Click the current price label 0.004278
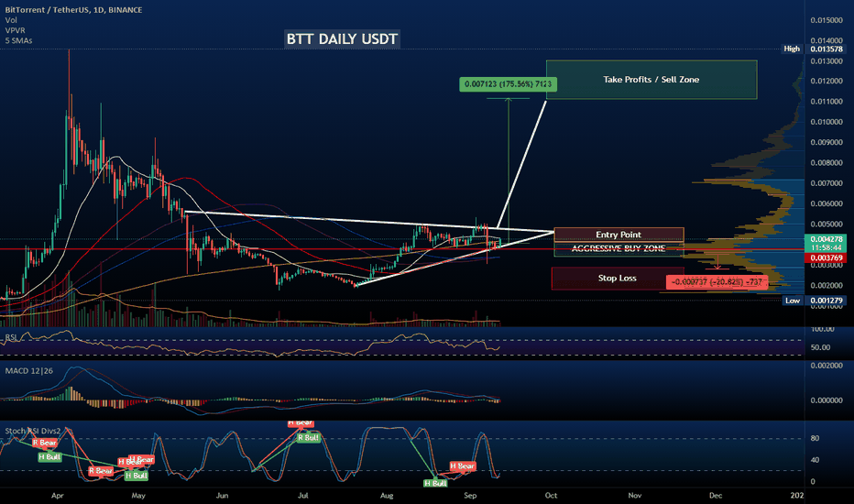The height and width of the screenshot is (504, 854). (827, 239)
